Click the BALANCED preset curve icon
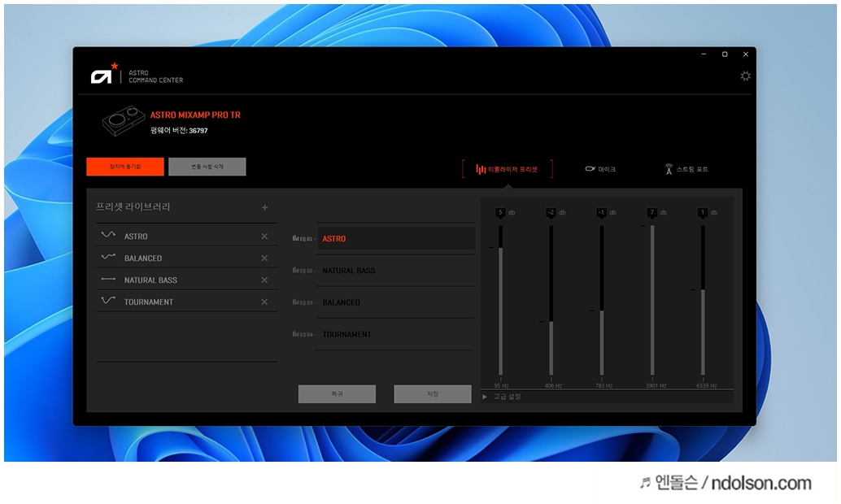Viewport: 841px width, 504px height. [108, 257]
